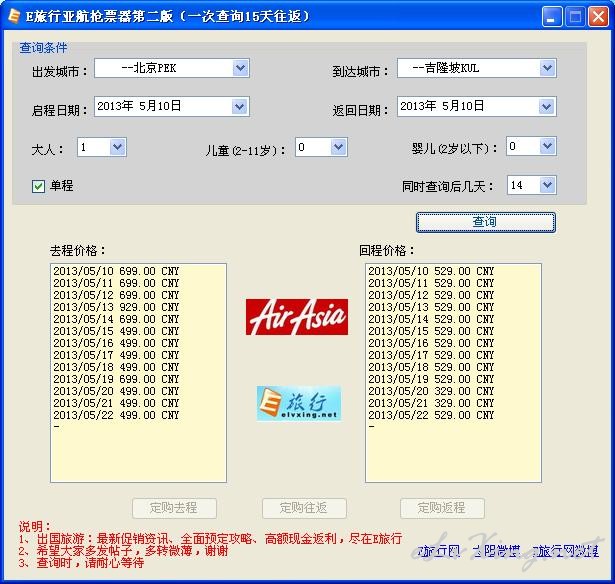Open the 儿童(2-11岁) count dropdown
This screenshot has width=615, height=584.
click(338, 147)
